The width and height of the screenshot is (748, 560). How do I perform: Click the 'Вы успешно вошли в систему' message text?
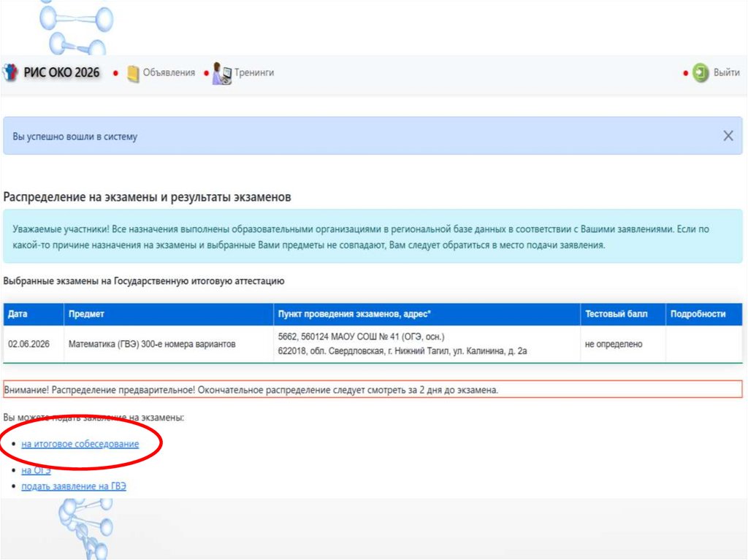(x=75, y=137)
